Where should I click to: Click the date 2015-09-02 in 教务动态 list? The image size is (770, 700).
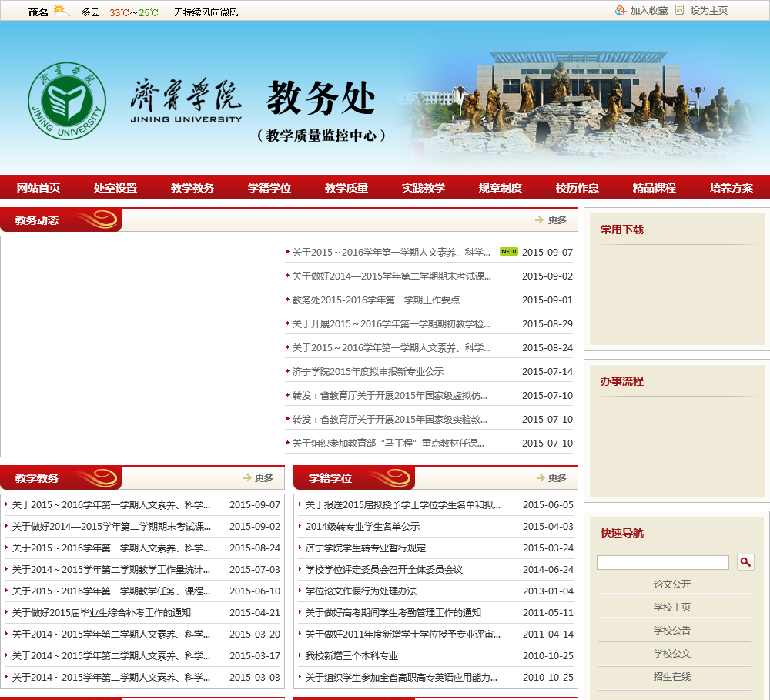(x=547, y=276)
